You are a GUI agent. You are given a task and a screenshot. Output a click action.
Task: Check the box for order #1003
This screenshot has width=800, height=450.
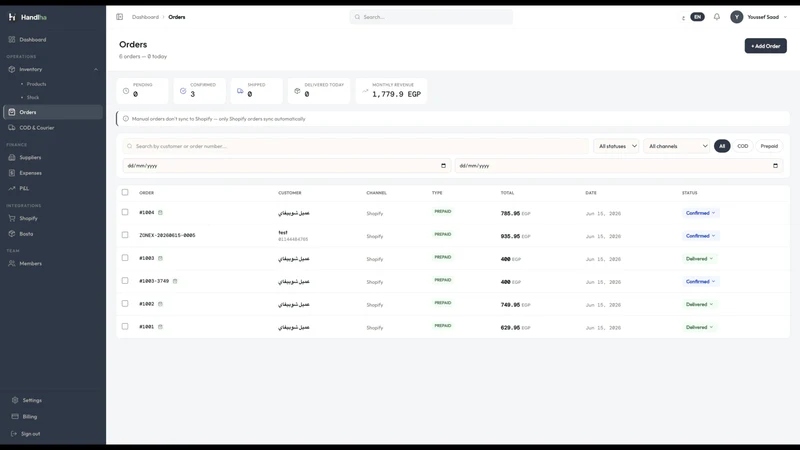[125, 258]
